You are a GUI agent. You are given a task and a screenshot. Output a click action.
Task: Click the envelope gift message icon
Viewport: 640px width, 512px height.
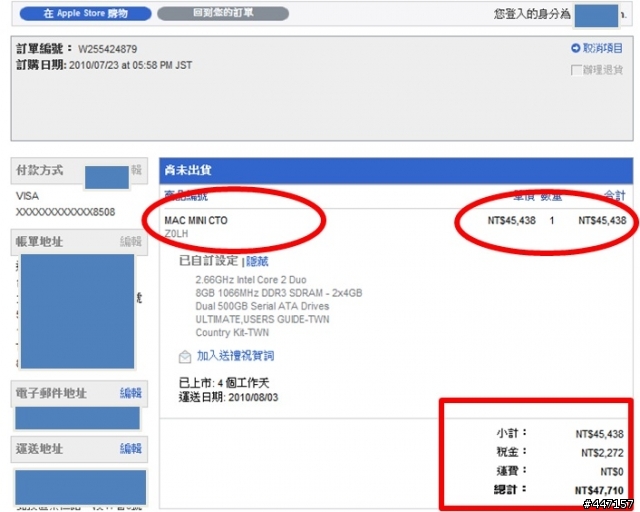pos(185,356)
